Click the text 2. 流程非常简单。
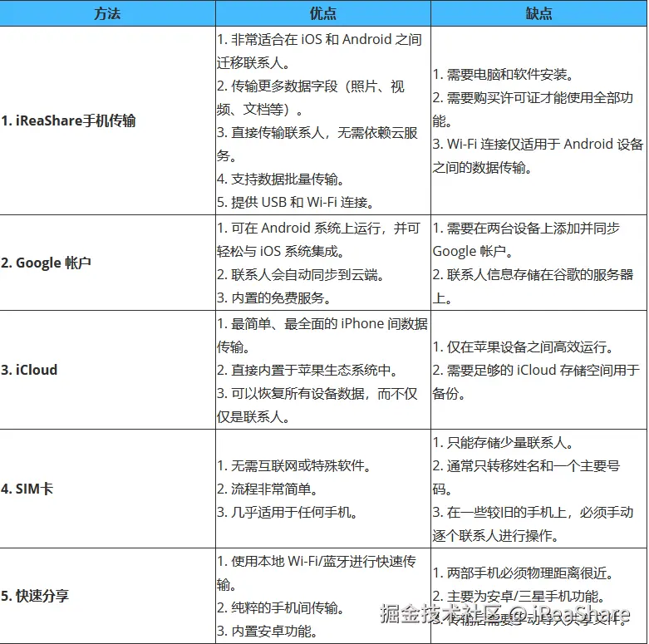This screenshot has width=649, height=644. point(268,489)
